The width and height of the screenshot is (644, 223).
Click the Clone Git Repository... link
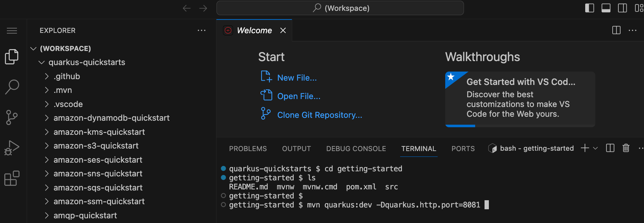(x=320, y=115)
